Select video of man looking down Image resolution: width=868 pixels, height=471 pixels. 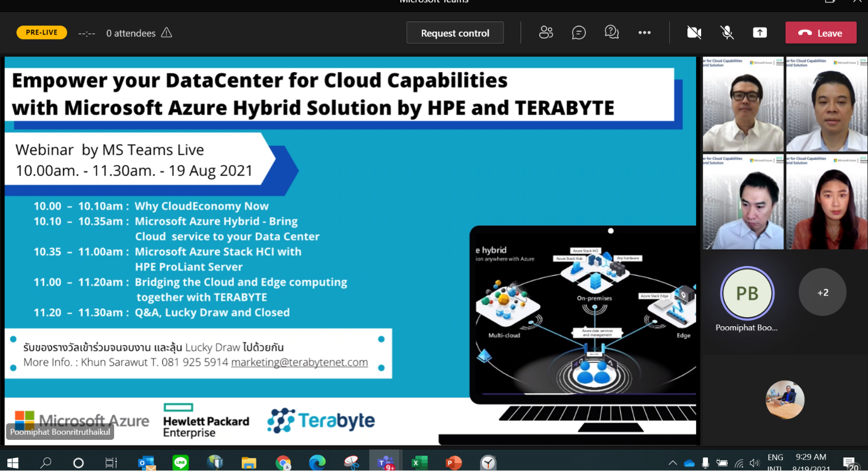coord(743,202)
